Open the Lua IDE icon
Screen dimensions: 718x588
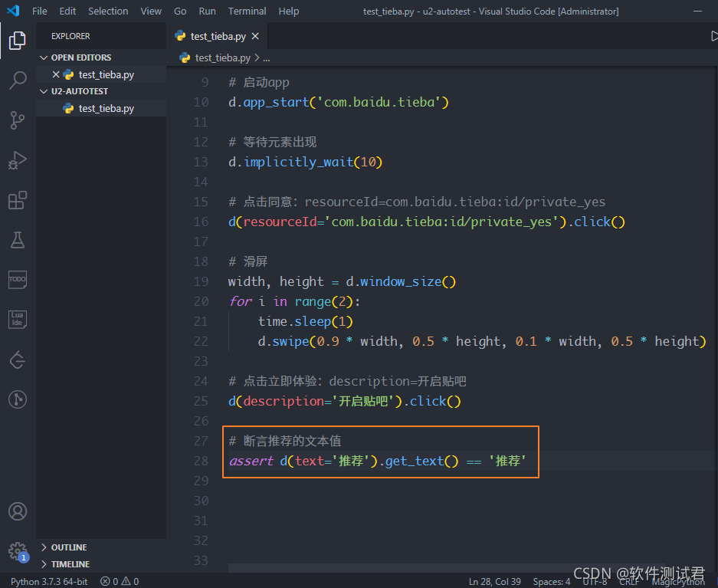18,319
